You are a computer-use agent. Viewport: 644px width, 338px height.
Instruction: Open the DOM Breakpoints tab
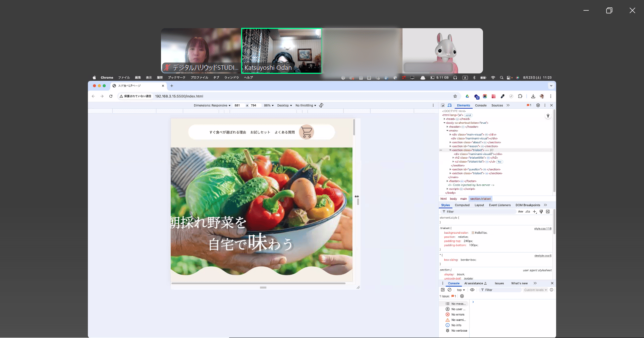tap(528, 205)
